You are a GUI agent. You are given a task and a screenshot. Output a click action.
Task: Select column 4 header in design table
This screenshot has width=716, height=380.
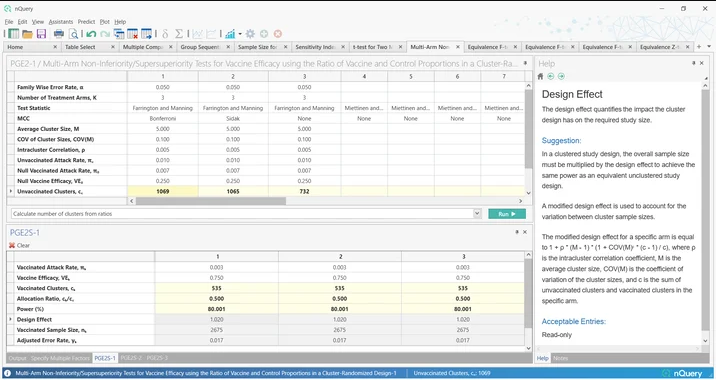point(364,76)
